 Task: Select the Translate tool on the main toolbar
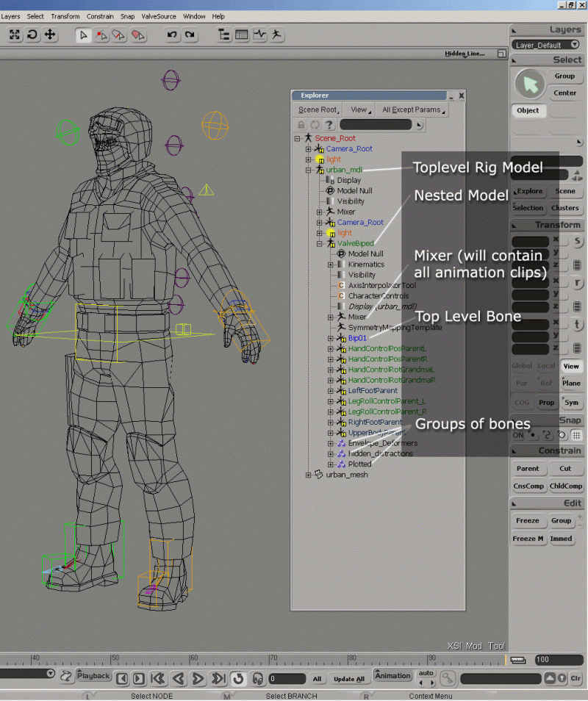coord(49,35)
